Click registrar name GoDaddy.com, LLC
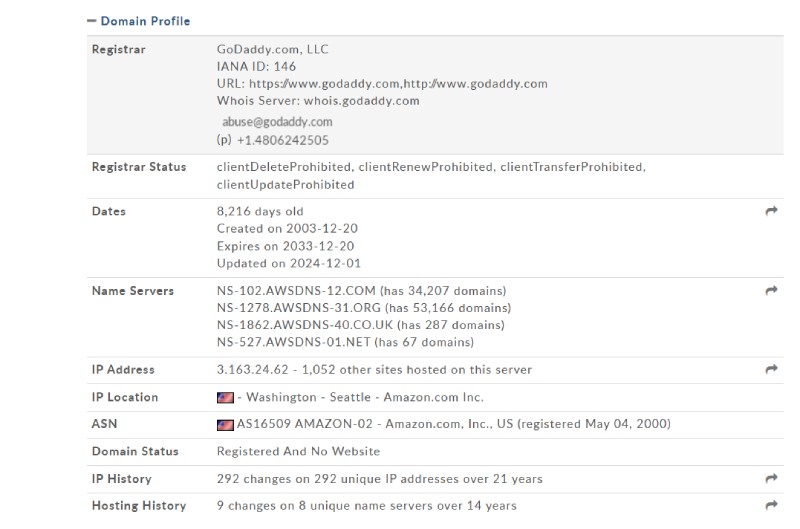The width and height of the screenshot is (800, 529). pos(272,49)
